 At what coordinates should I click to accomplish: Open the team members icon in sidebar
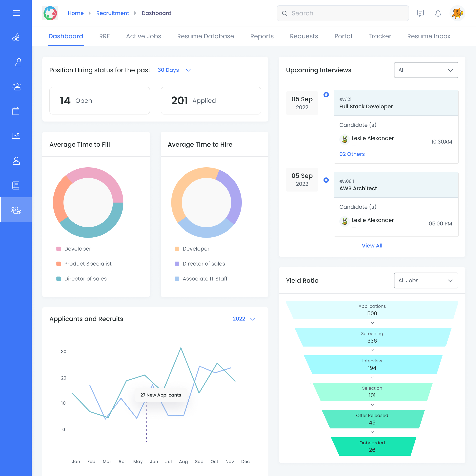pyautogui.click(x=16, y=87)
